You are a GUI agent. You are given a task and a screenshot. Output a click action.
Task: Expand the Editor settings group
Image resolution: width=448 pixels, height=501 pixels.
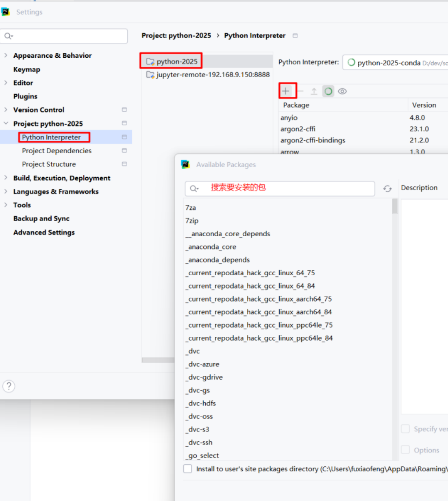6,83
